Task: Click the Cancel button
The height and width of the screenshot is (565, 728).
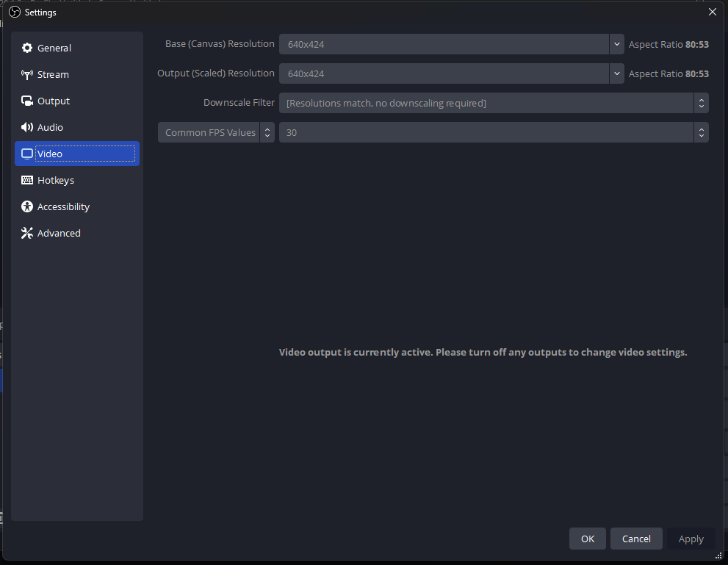Action: tap(636, 539)
